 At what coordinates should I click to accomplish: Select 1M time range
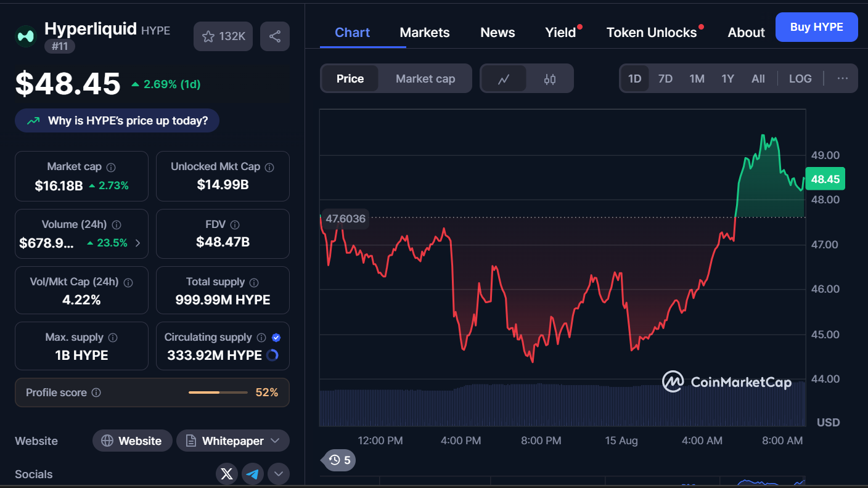point(697,79)
